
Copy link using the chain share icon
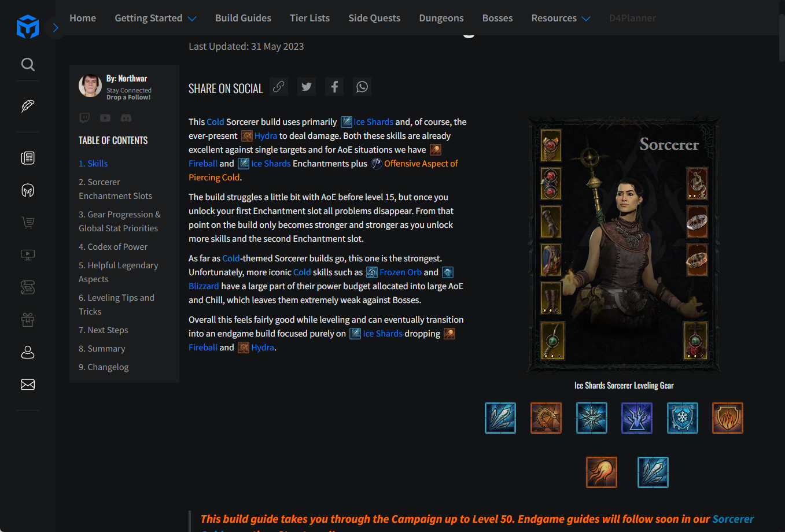coord(279,87)
